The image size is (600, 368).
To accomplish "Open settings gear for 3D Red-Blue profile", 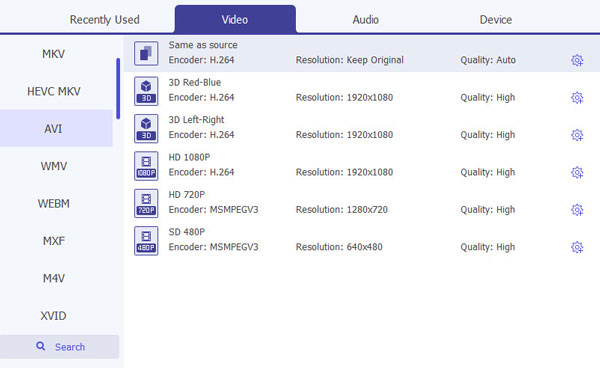I will click(577, 98).
